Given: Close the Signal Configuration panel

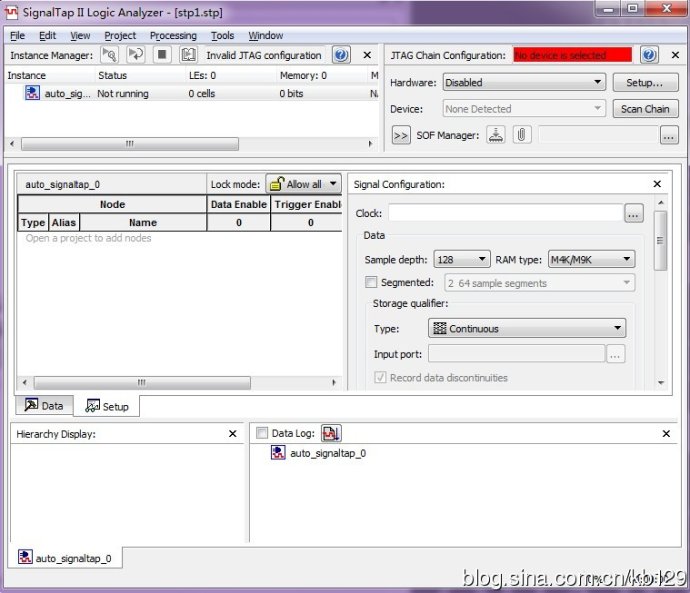Looking at the screenshot, I should [657, 184].
